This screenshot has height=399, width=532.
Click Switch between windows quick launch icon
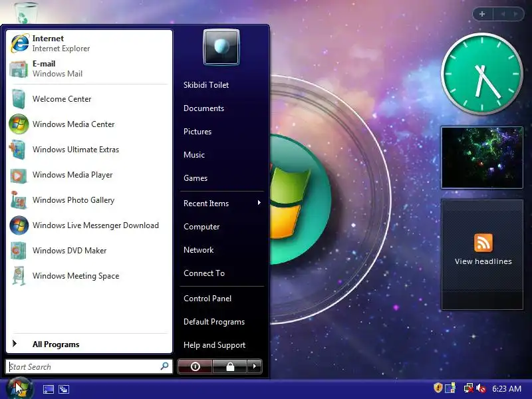coord(64,389)
